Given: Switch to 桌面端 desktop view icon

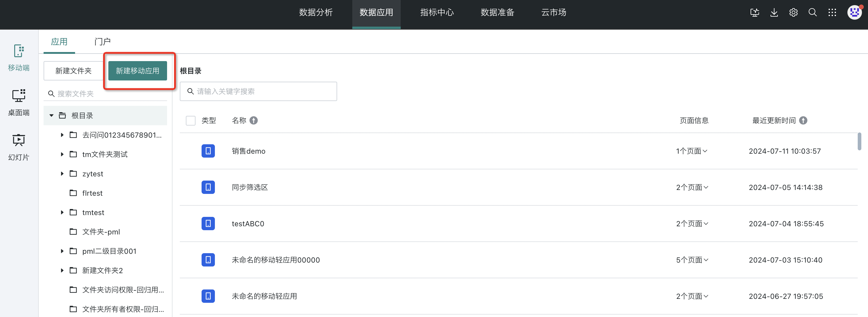Looking at the screenshot, I should tap(18, 102).
